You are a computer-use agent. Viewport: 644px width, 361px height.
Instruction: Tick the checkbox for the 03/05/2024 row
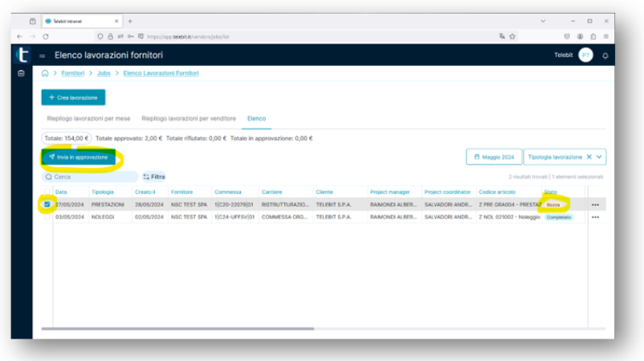point(47,217)
